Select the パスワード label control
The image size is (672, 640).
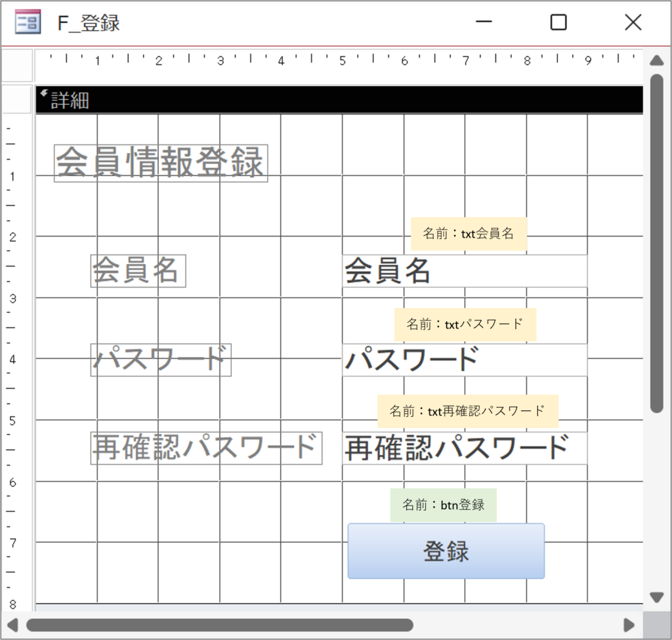[161, 360]
